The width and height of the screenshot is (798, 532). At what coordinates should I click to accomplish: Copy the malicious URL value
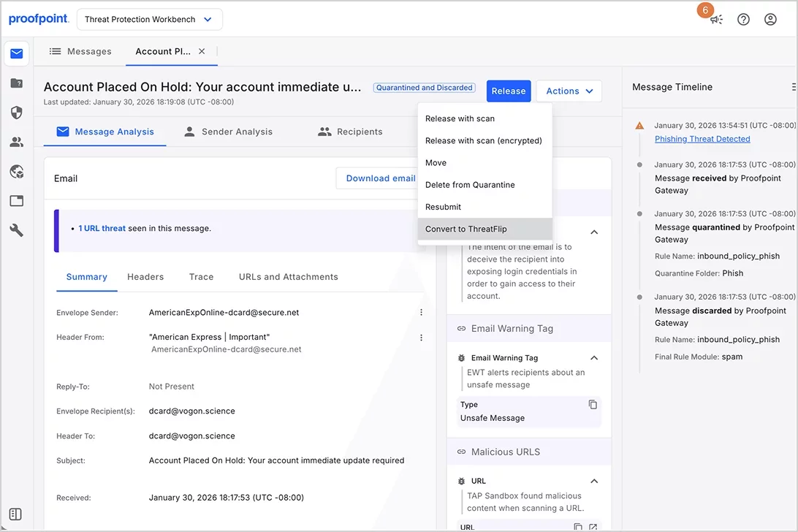[x=577, y=527]
